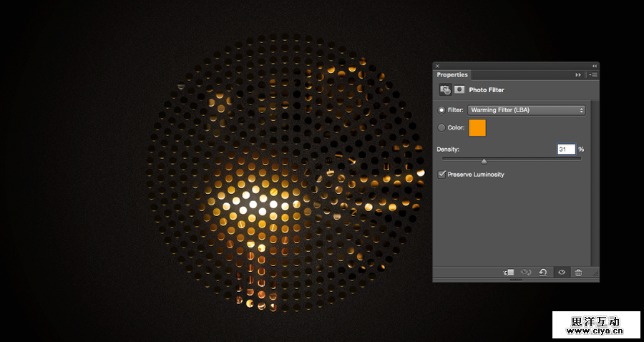This screenshot has width=644, height=342.
Task: Toggle adjustment layer visibility eye
Action: [562, 273]
